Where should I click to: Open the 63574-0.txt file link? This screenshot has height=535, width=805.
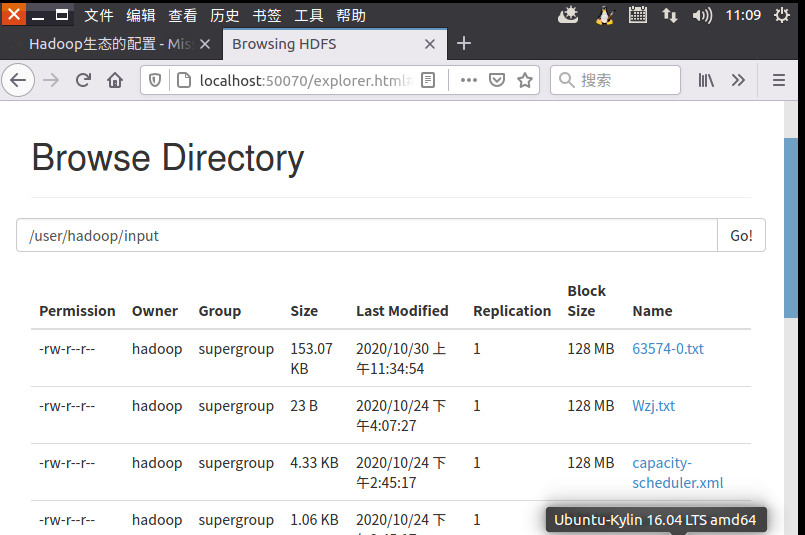(x=668, y=349)
